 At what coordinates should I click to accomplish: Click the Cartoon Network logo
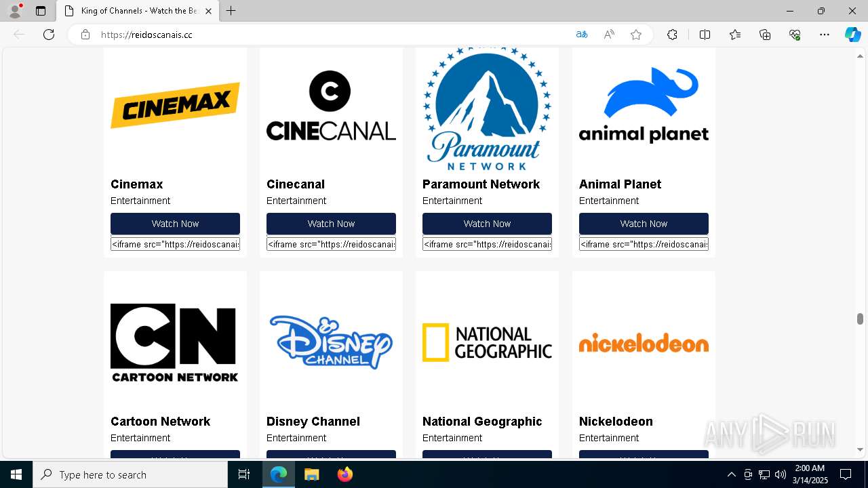[x=175, y=343]
